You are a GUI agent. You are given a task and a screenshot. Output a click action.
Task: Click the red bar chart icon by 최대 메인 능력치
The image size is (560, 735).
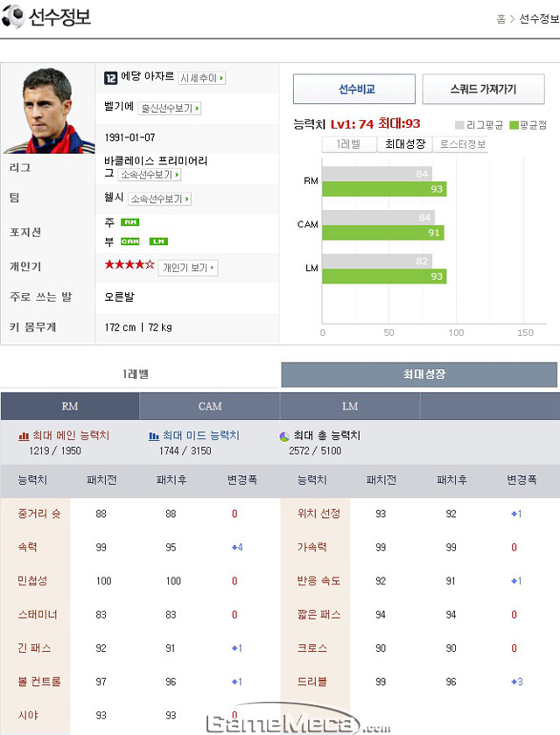point(24,436)
